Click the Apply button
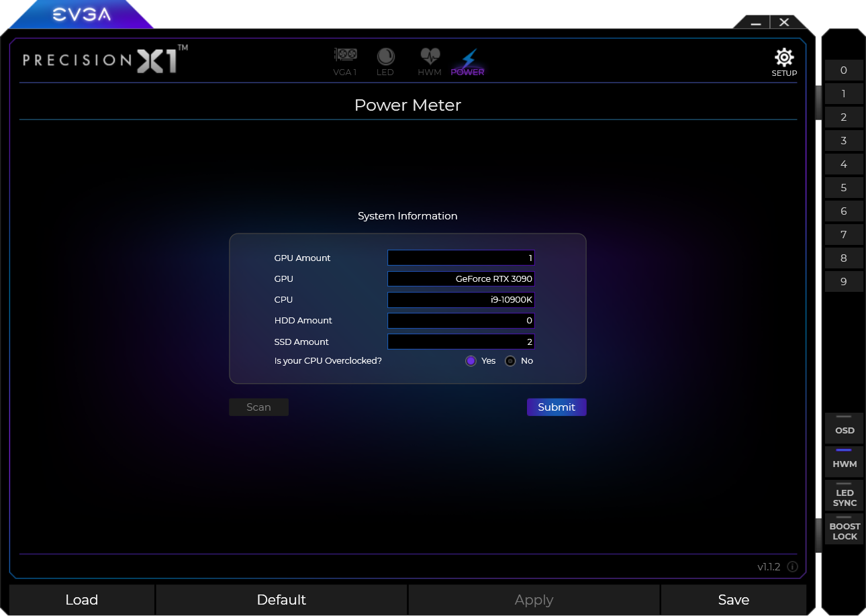The width and height of the screenshot is (866, 616). coord(534,600)
